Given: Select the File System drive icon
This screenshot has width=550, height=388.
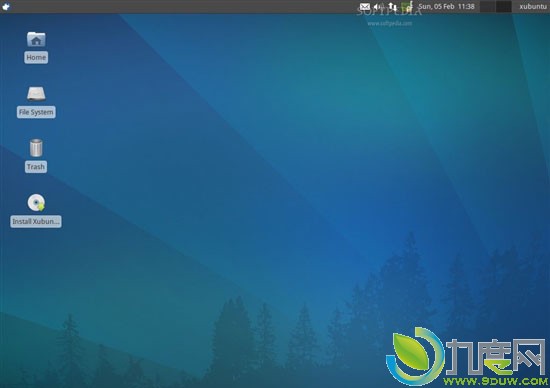Looking at the screenshot, I should (x=36, y=94).
